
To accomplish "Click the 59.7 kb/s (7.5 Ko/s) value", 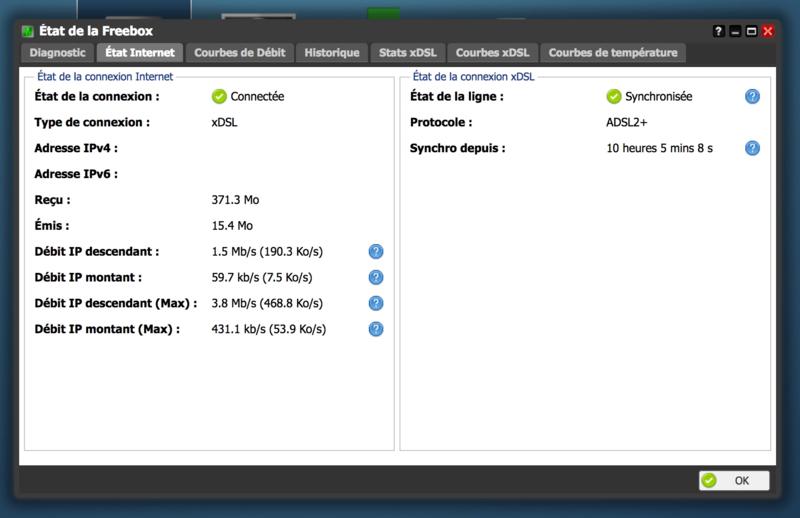I will click(262, 277).
